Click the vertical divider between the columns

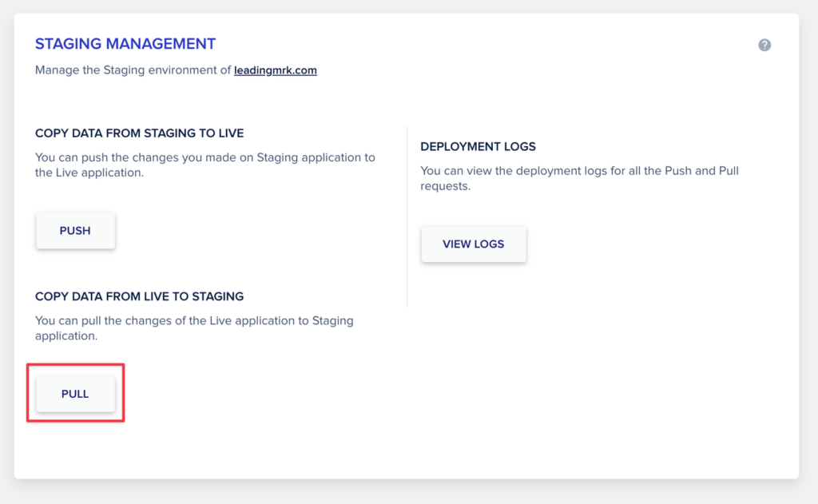pyautogui.click(x=407, y=216)
